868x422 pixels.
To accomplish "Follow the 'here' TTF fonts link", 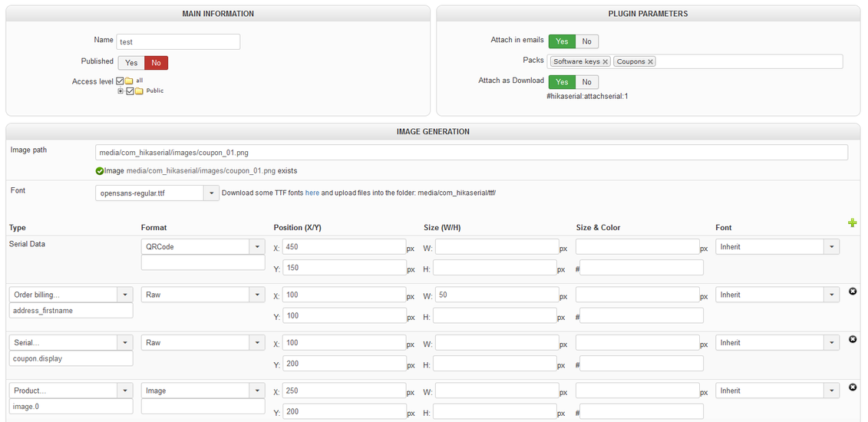I will coord(312,193).
